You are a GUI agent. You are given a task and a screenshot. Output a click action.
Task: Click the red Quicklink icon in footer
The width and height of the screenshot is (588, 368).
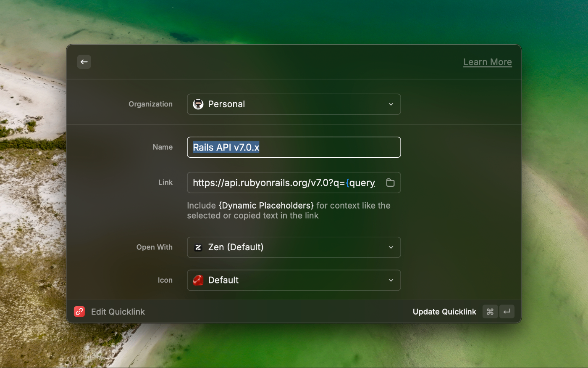tap(79, 312)
